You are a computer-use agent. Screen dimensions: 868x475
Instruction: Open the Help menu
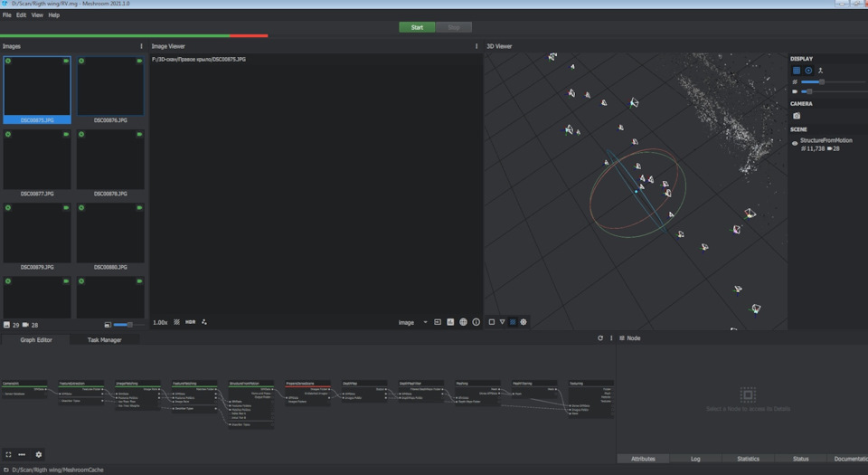coord(53,15)
